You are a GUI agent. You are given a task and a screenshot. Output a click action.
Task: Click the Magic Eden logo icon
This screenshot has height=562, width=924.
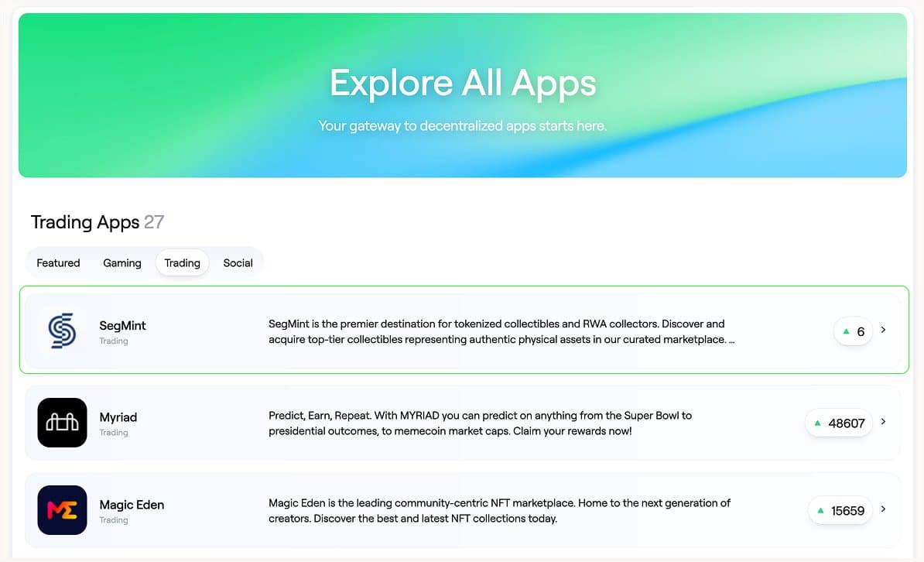point(62,510)
